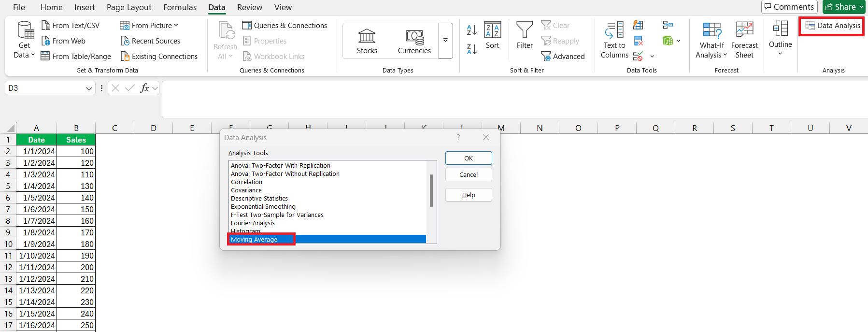Switch to the Insert tab
This screenshot has height=332, width=868.
click(x=85, y=7)
